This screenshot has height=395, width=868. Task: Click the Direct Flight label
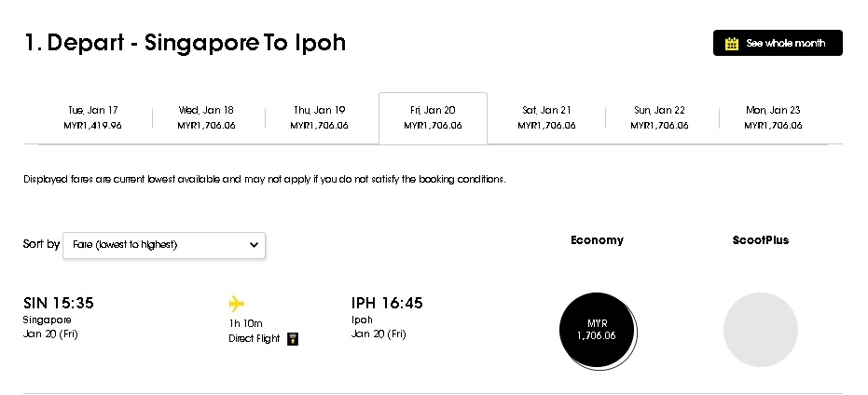coord(255,338)
